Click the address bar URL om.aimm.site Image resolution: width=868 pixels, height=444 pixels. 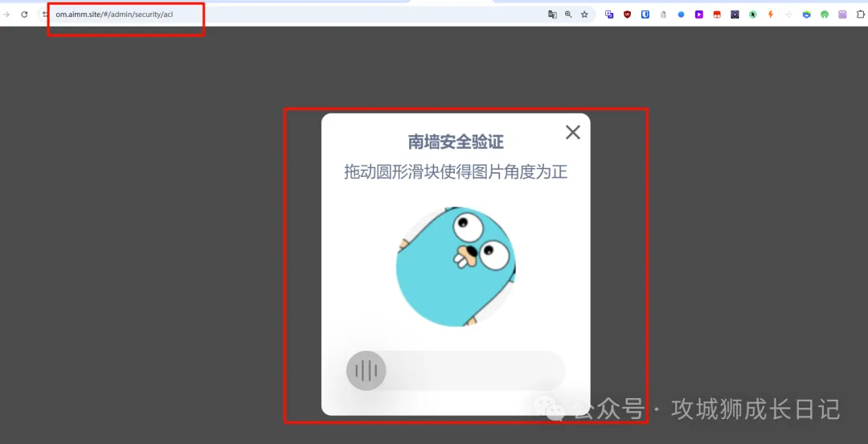pos(114,14)
